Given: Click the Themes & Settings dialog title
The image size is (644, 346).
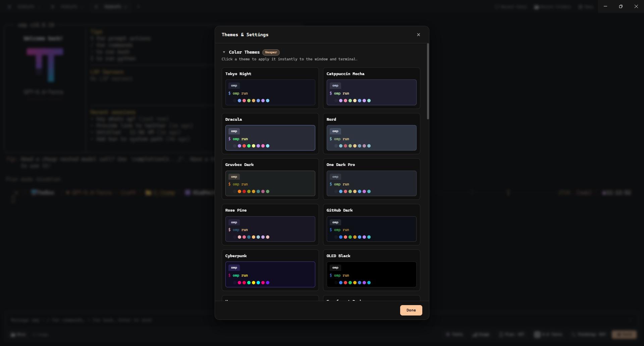Looking at the screenshot, I should pos(245,35).
